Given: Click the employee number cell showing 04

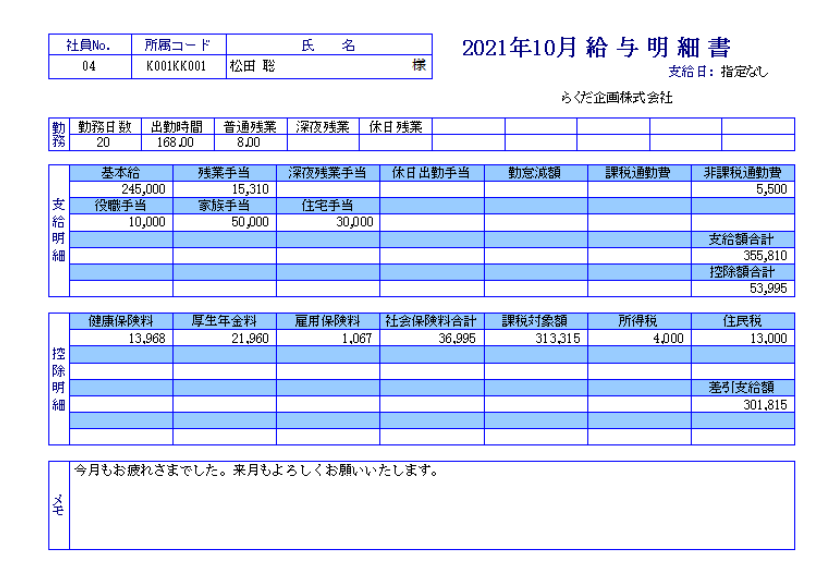Looking at the screenshot, I should 88,66.
